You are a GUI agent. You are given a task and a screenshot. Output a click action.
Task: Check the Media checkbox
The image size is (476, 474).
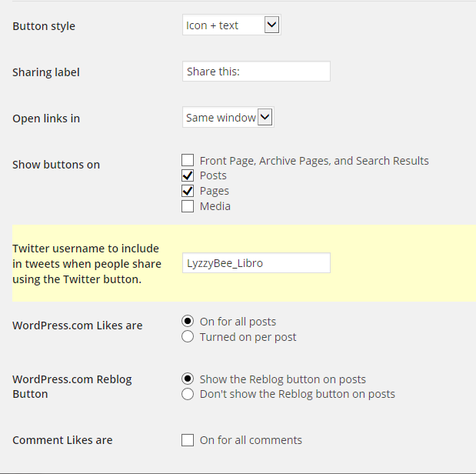click(x=188, y=206)
